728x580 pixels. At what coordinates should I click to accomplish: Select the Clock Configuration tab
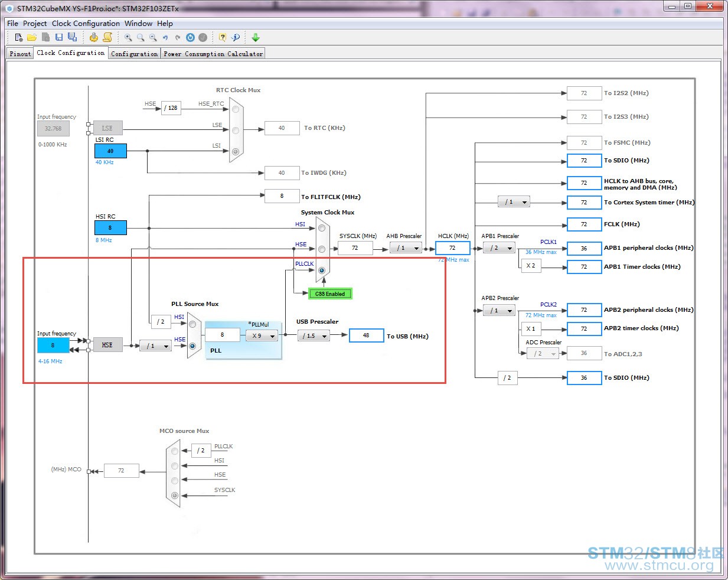pyautogui.click(x=71, y=53)
